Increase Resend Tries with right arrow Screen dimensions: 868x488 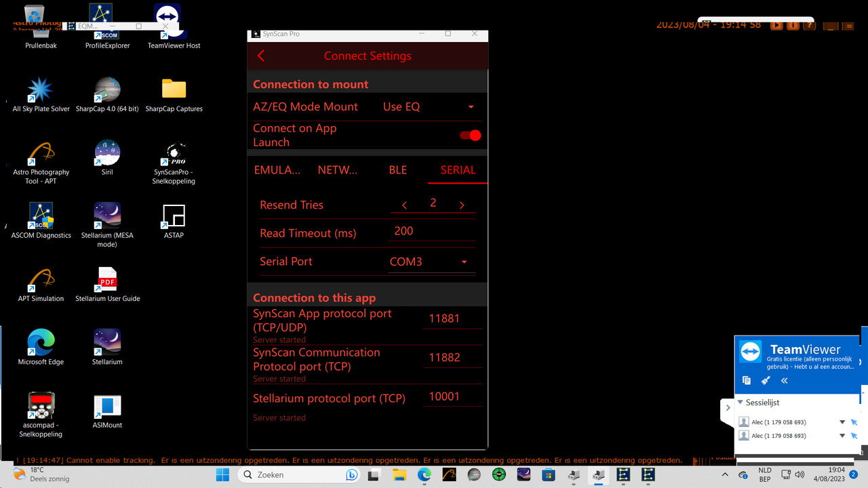point(462,205)
